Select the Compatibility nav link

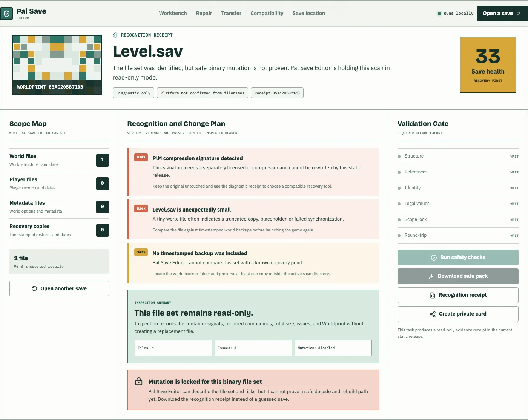click(x=267, y=13)
